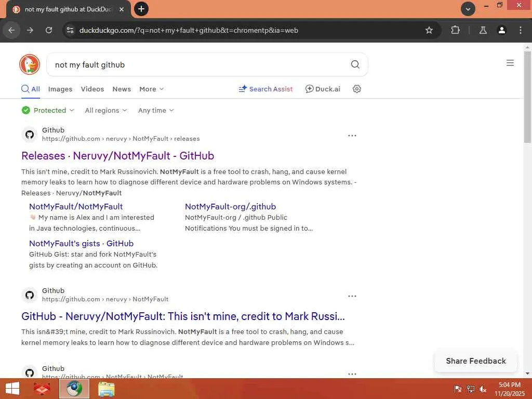Switch to News tab
532x399 pixels.
pos(122,89)
